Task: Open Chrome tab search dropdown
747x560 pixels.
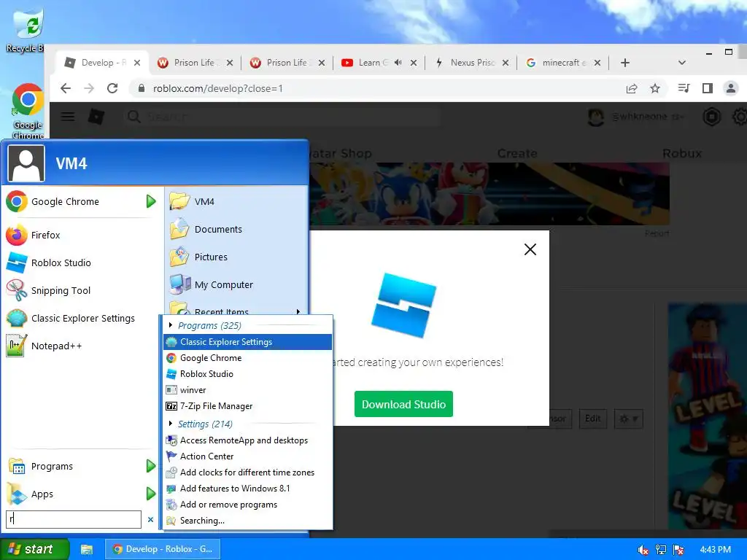Action: [x=682, y=63]
